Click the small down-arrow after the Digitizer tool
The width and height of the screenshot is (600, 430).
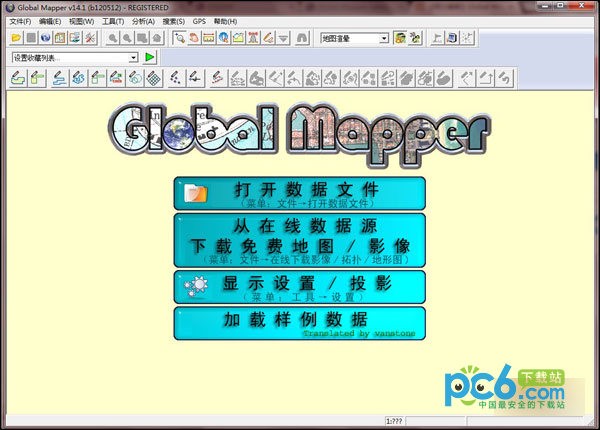click(283, 38)
